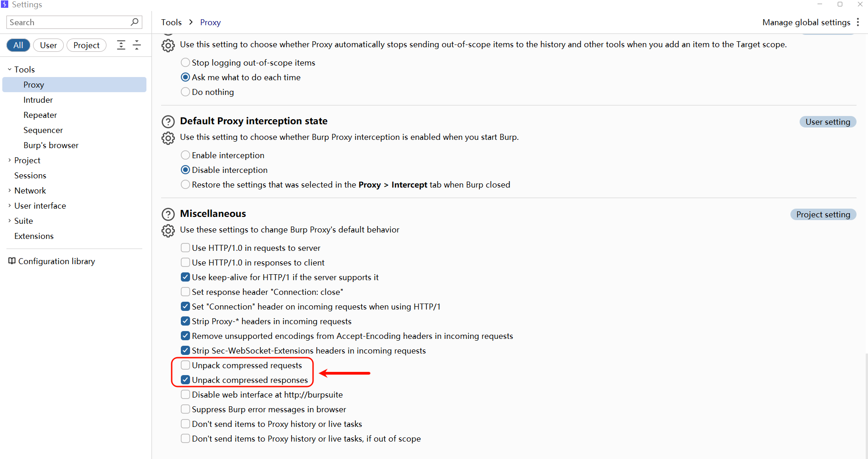The image size is (868, 459).
Task: Toggle Strip Sec-WebSocket-Extensions headers checkbox
Action: coord(185,350)
